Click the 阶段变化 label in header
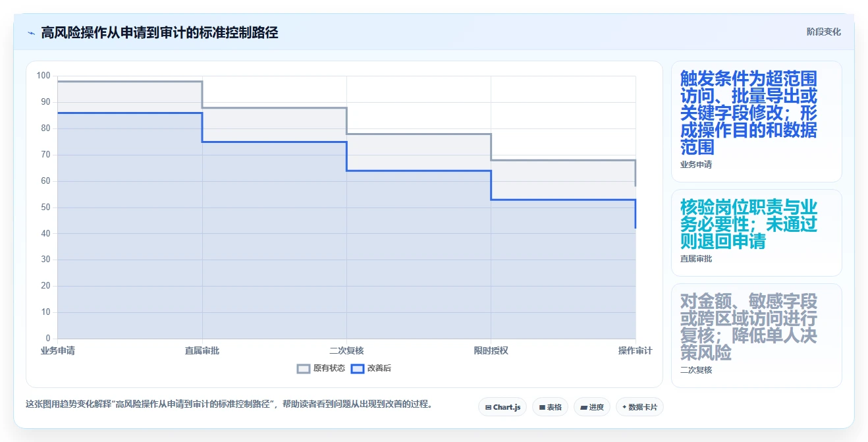The height and width of the screenshot is (442, 868). tap(823, 32)
